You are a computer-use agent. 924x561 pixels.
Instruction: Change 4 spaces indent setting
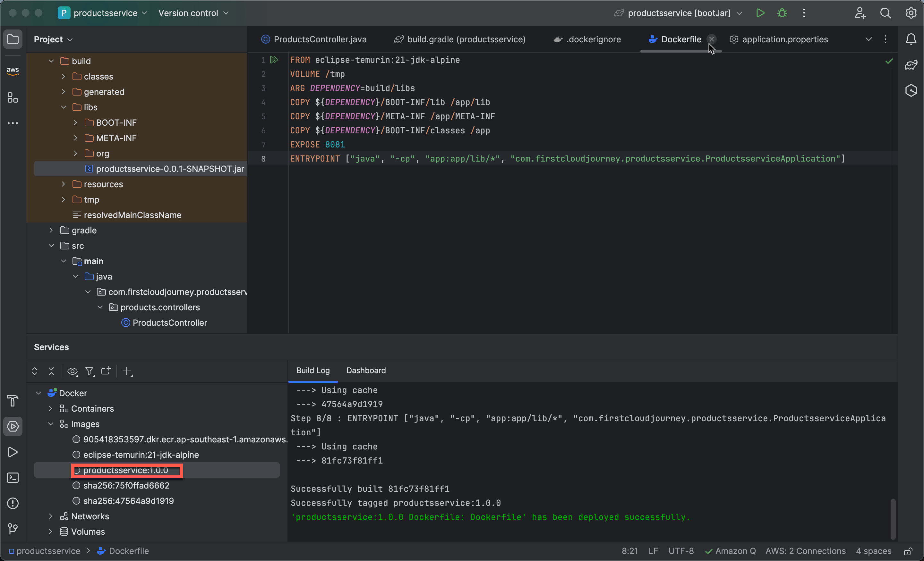(873, 551)
